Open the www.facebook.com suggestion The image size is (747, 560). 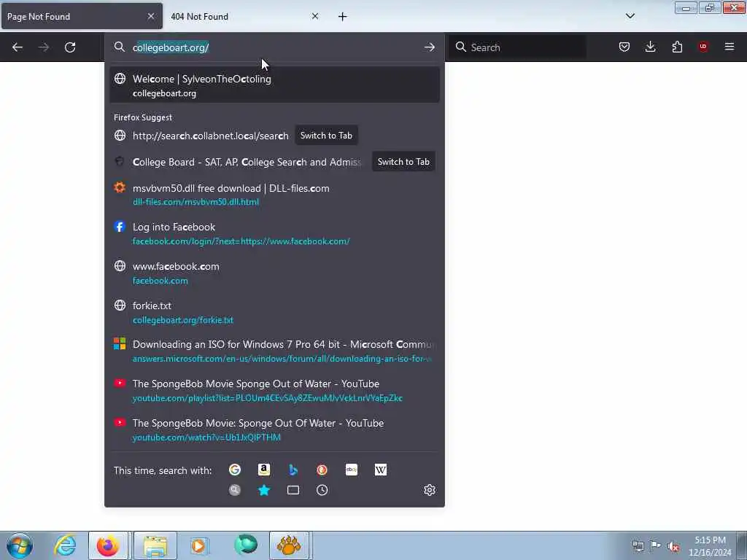tap(274, 273)
